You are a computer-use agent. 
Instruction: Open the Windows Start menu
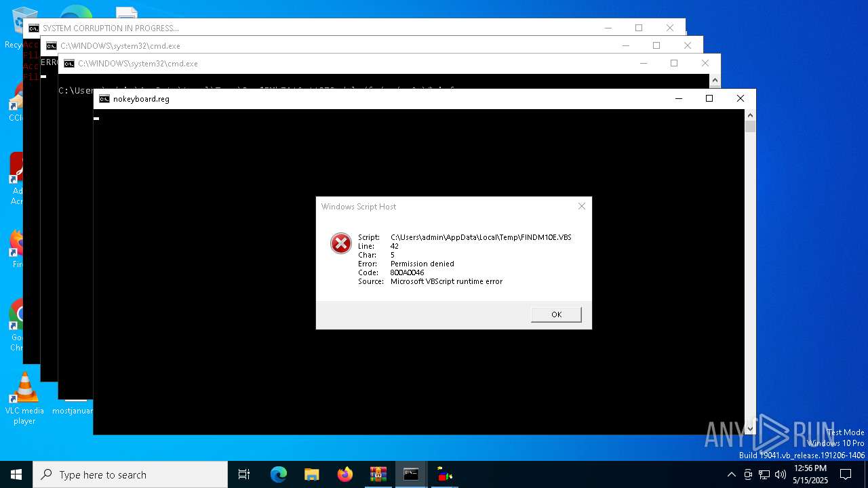point(16,474)
